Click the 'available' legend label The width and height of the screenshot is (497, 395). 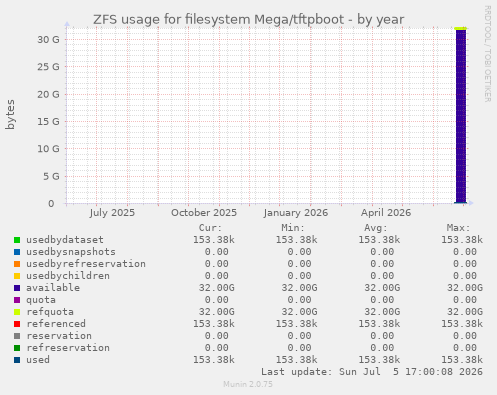pos(53,288)
